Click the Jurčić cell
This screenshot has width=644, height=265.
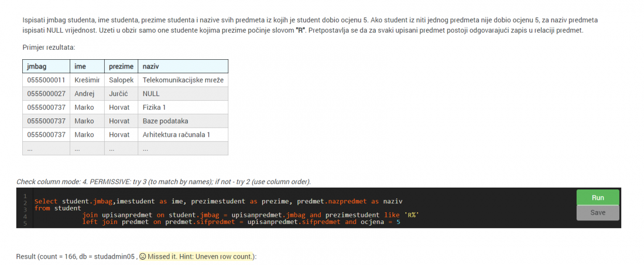[121, 94]
